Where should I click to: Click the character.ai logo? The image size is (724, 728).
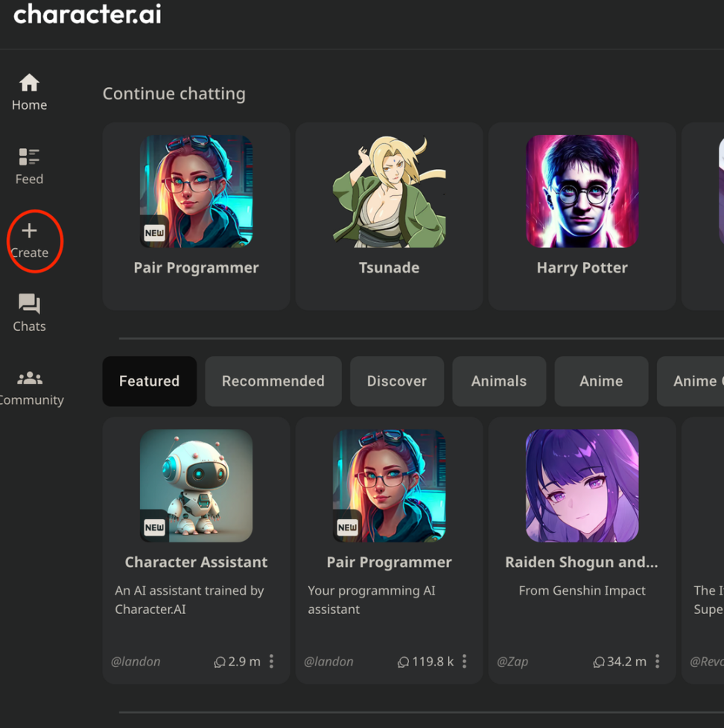click(x=87, y=14)
